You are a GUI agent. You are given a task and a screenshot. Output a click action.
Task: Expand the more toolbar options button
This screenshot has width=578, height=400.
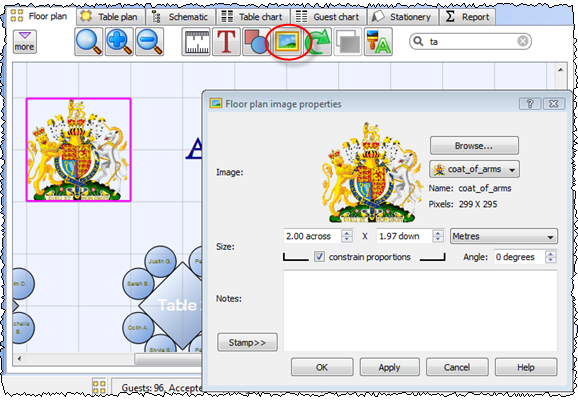tap(25, 42)
